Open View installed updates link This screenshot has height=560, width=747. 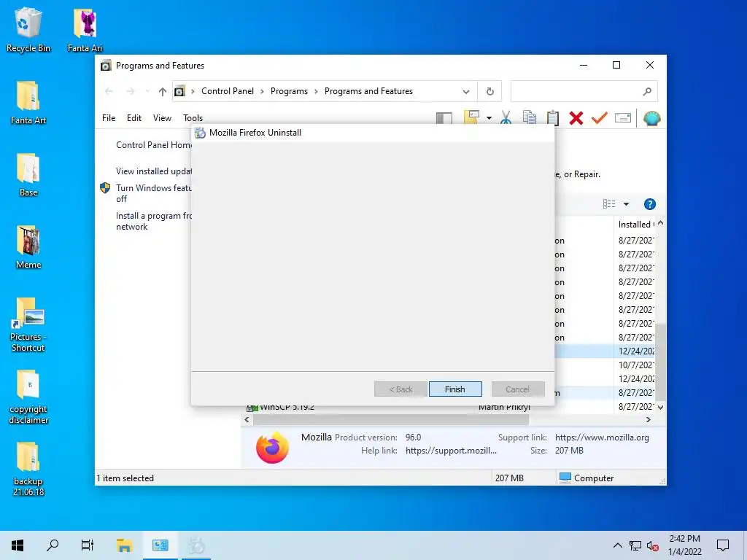tap(154, 171)
